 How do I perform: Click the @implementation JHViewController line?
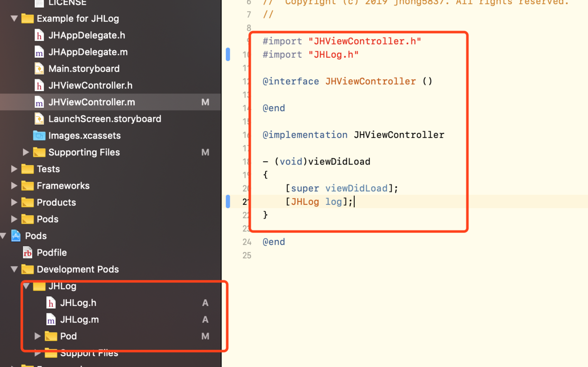click(x=353, y=135)
